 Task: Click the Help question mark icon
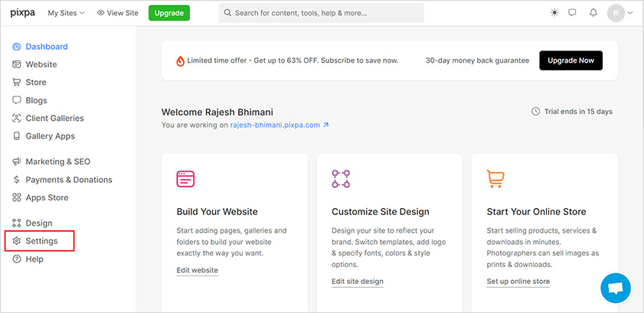[x=16, y=259]
